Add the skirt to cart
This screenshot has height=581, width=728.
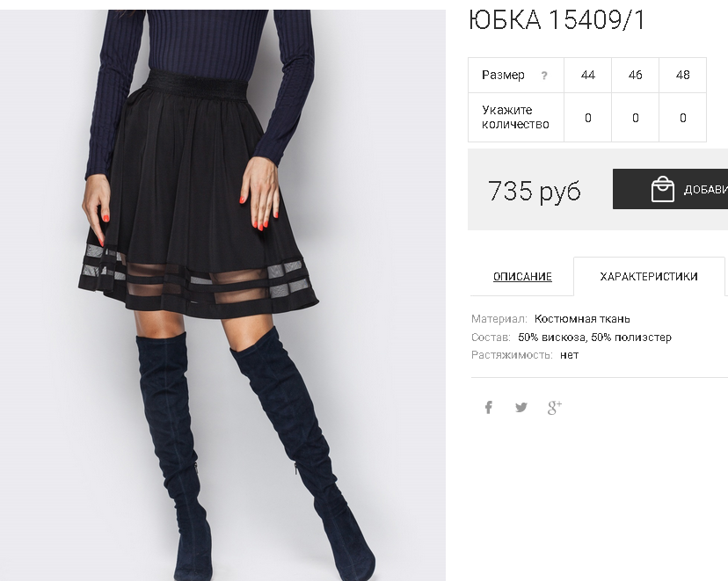[671, 189]
